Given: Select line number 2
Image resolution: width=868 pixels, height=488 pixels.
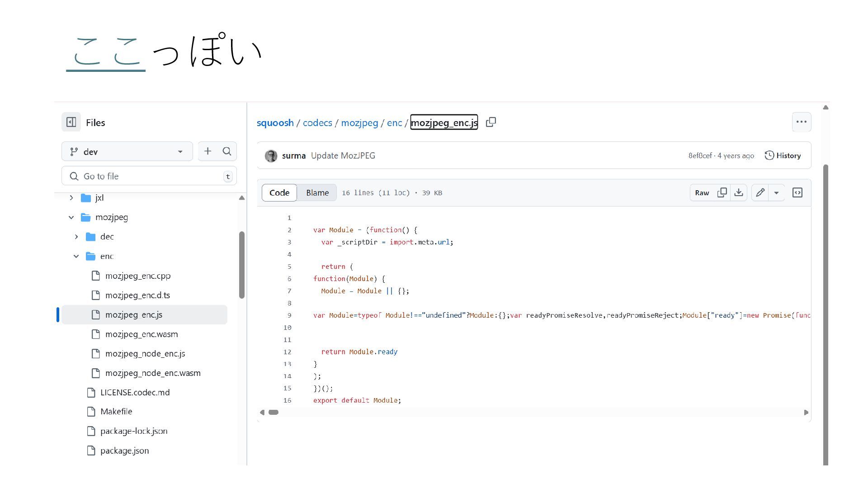Looking at the screenshot, I should click(x=289, y=230).
